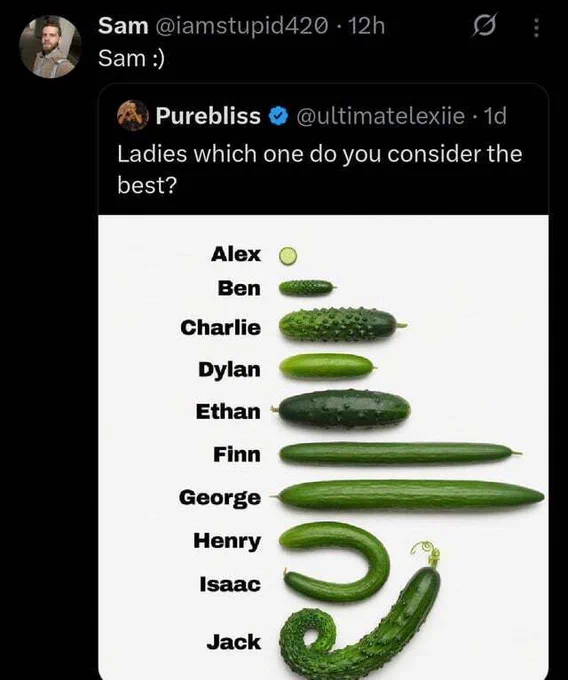Open @ultimatelexiie handle link
568x680 pixels.
click(x=380, y=116)
